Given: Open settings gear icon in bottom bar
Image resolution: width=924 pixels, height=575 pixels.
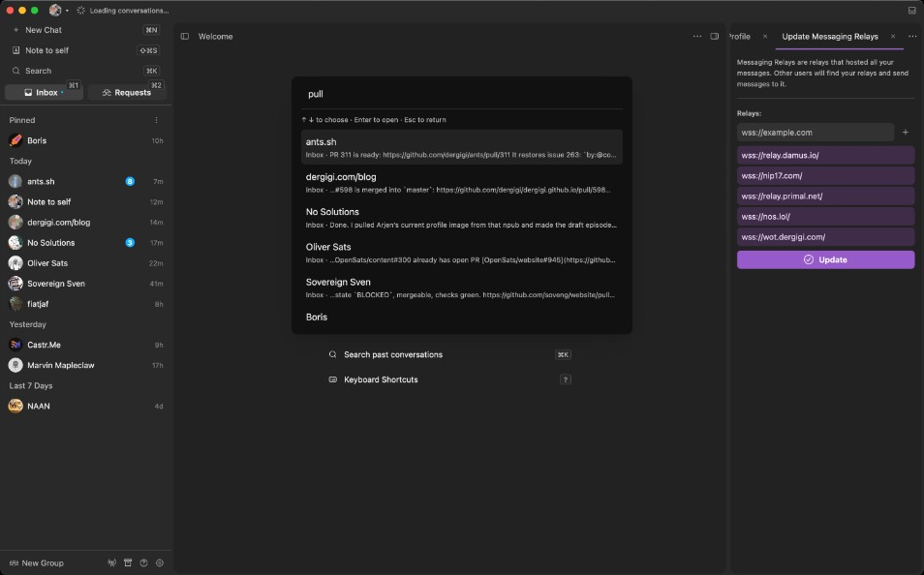Looking at the screenshot, I should (160, 563).
